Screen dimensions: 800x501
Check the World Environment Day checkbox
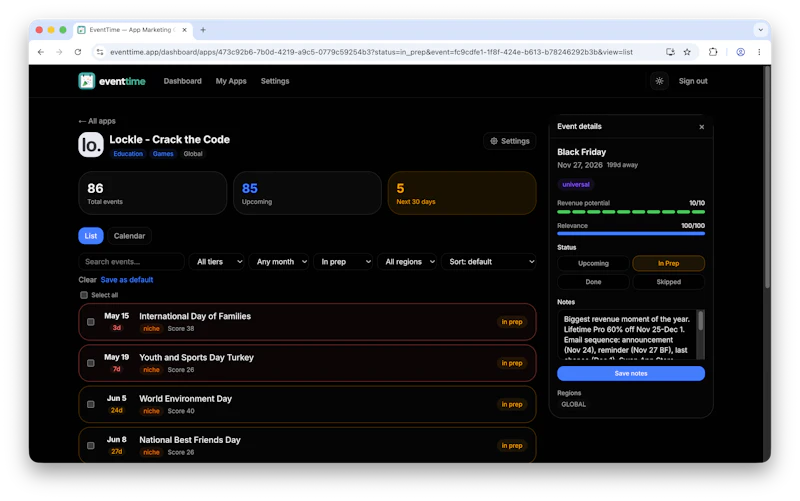tap(90, 405)
